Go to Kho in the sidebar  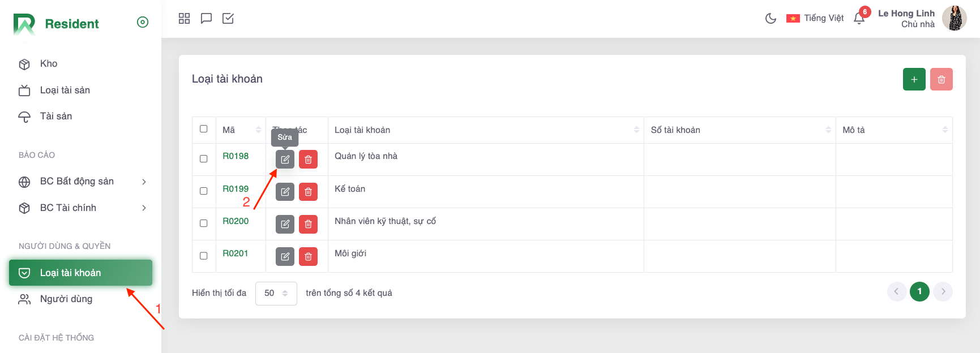49,64
